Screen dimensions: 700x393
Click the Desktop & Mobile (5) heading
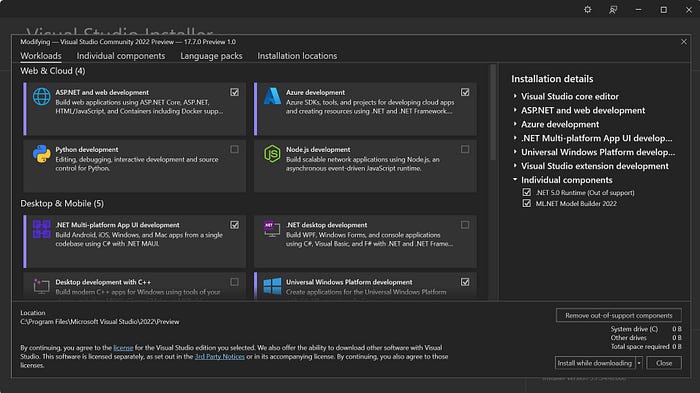click(62, 203)
